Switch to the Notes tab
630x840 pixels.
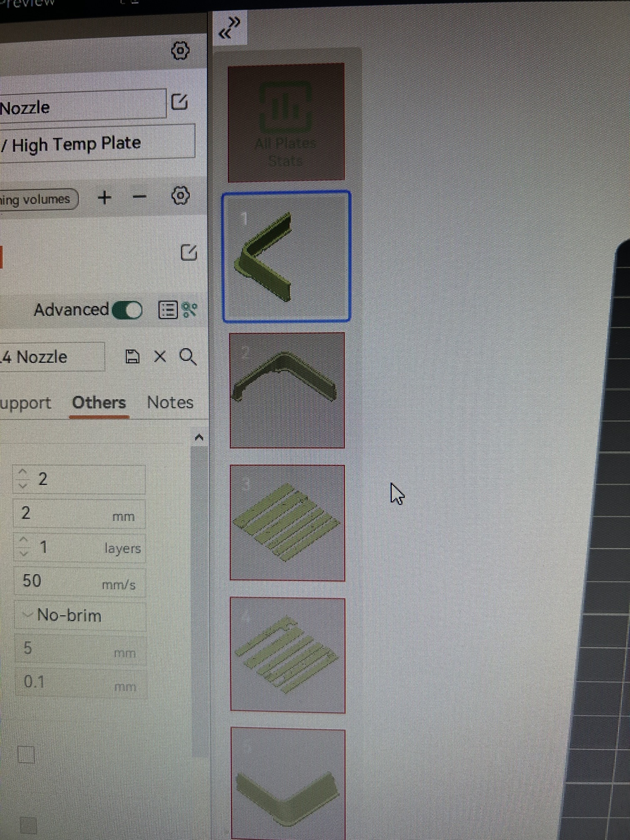point(170,402)
